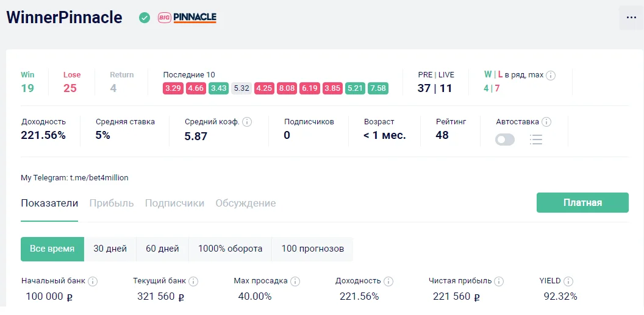Click the red 6.19 bet badge
Screen dimensions: 644x315
pyautogui.click(x=310, y=88)
